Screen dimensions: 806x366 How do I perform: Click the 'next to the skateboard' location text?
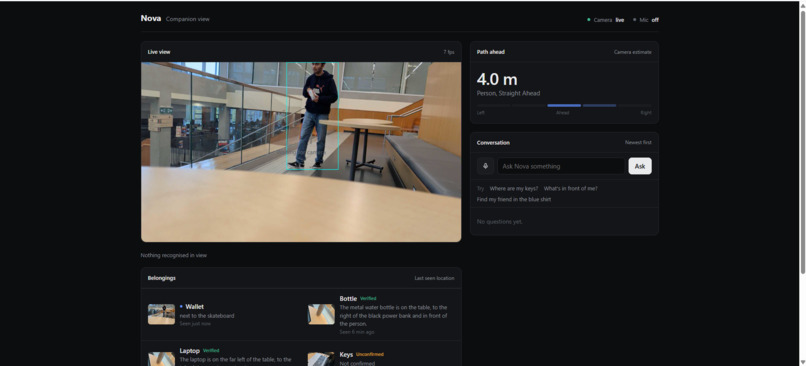click(207, 316)
